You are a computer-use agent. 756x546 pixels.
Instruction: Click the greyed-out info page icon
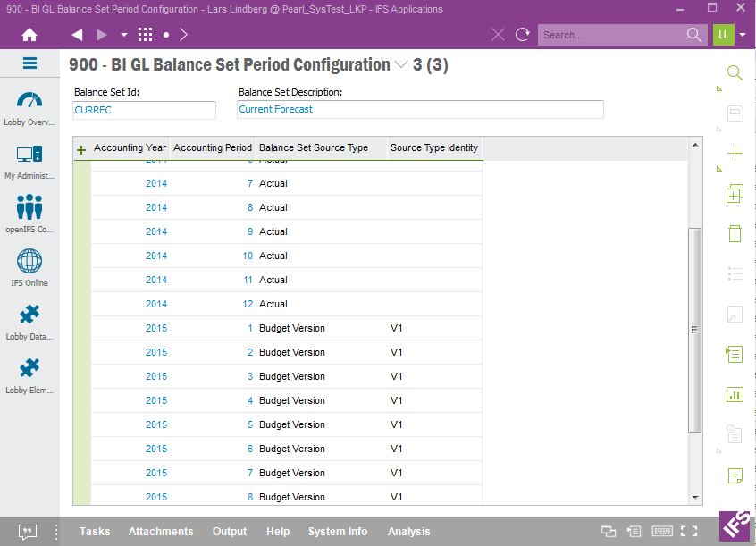point(735,434)
